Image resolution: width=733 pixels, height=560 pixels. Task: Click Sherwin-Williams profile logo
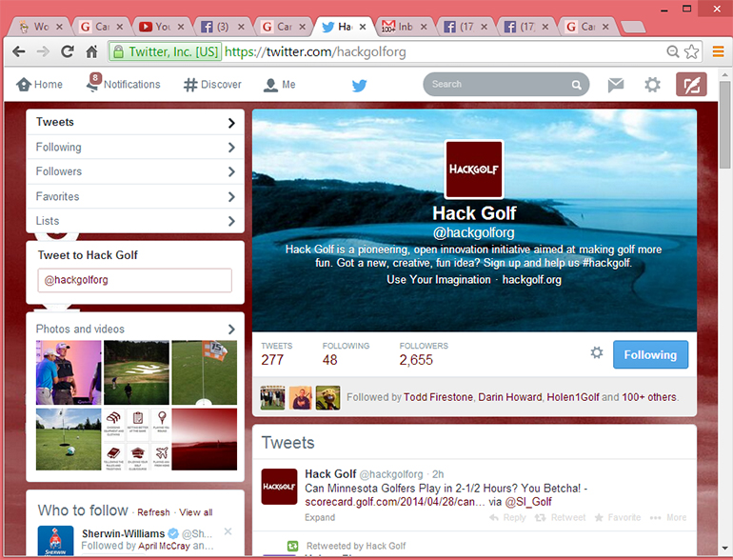coord(55,541)
